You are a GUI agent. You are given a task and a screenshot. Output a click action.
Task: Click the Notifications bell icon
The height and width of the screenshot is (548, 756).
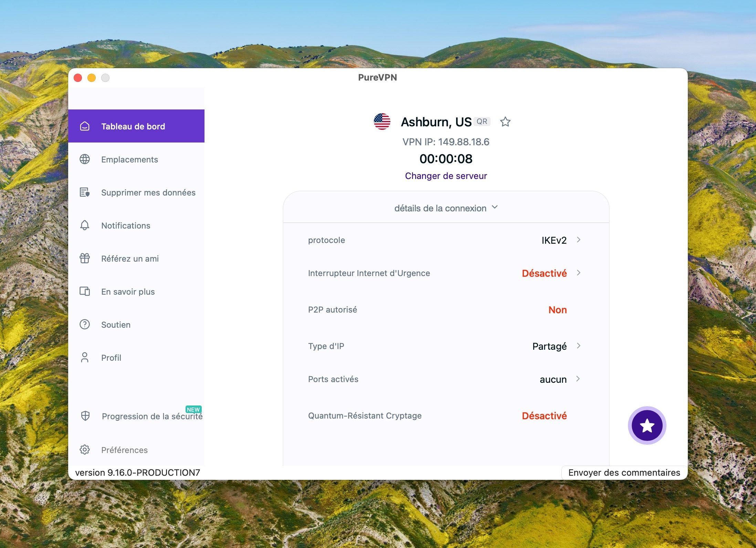pyautogui.click(x=85, y=225)
